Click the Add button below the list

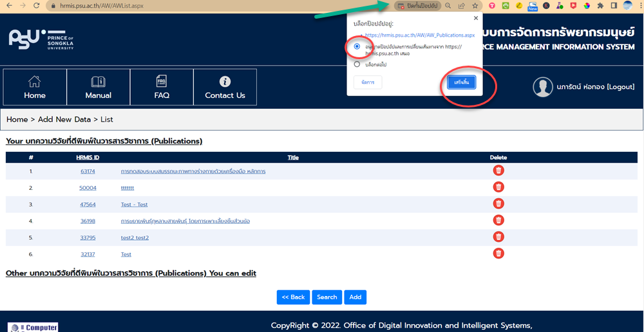click(x=355, y=297)
